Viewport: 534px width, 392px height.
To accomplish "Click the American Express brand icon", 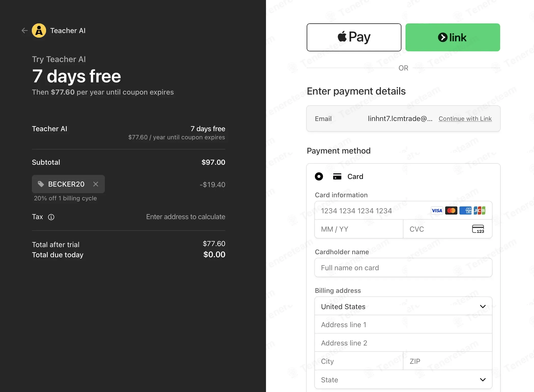I will tap(466, 210).
